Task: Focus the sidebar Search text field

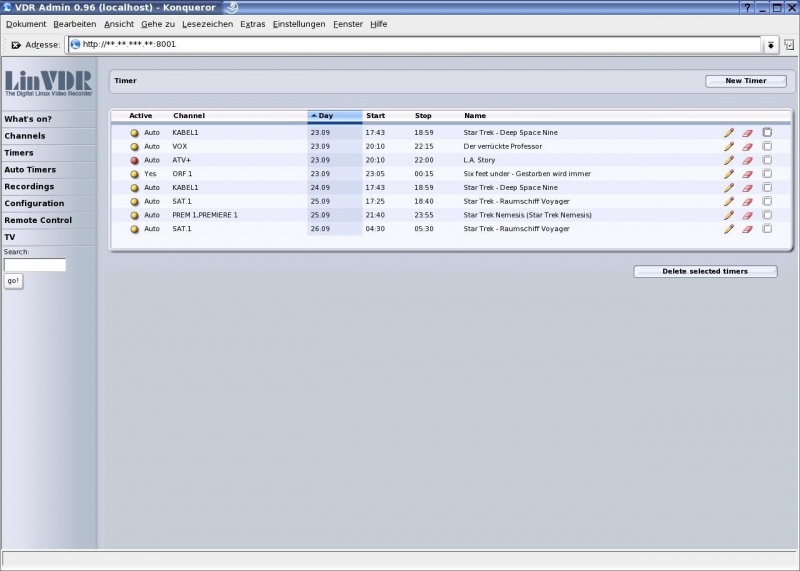Action: click(x=35, y=265)
